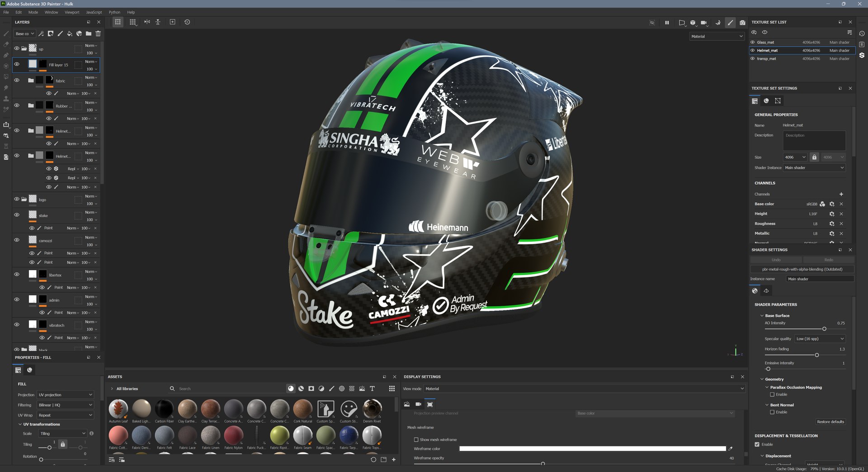Click the white Wireframe color swatch

coord(592,448)
